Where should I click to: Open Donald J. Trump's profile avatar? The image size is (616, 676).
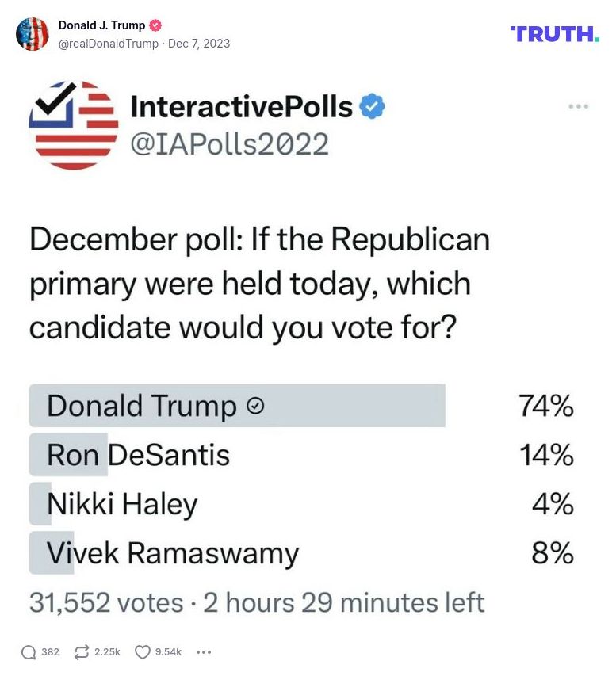[33, 33]
